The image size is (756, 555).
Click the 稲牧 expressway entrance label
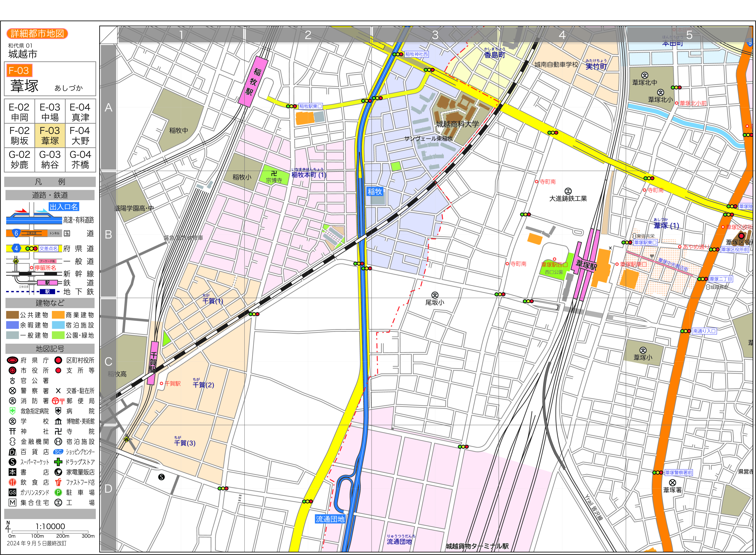[375, 192]
